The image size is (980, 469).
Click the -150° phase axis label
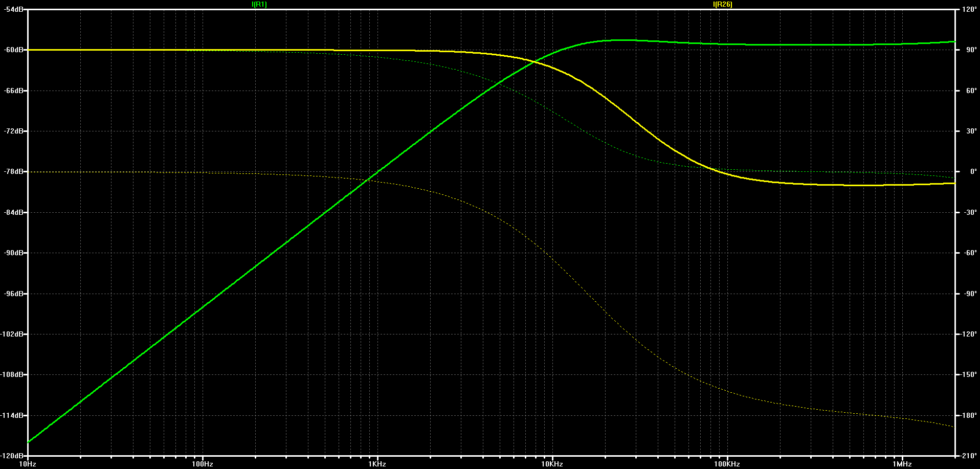(x=969, y=375)
